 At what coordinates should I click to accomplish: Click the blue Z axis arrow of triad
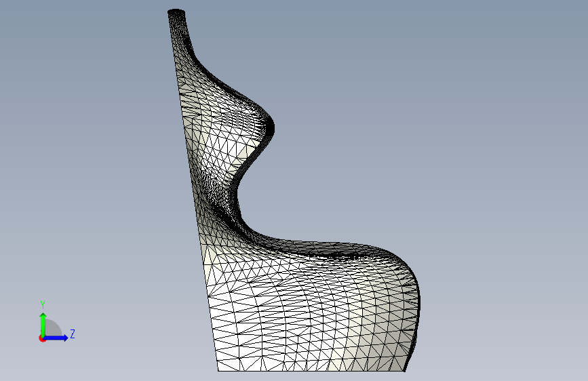point(56,338)
